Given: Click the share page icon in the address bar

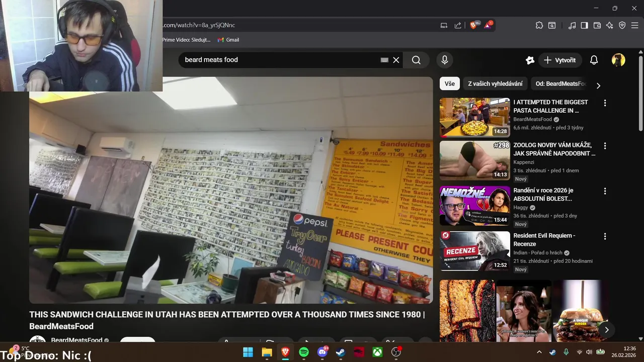Looking at the screenshot, I should pos(458,25).
